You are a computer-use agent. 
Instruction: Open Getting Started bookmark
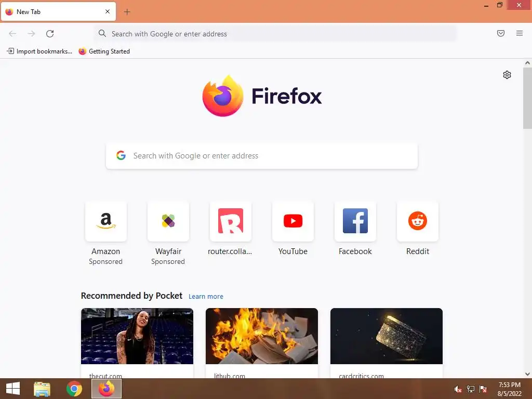click(104, 51)
